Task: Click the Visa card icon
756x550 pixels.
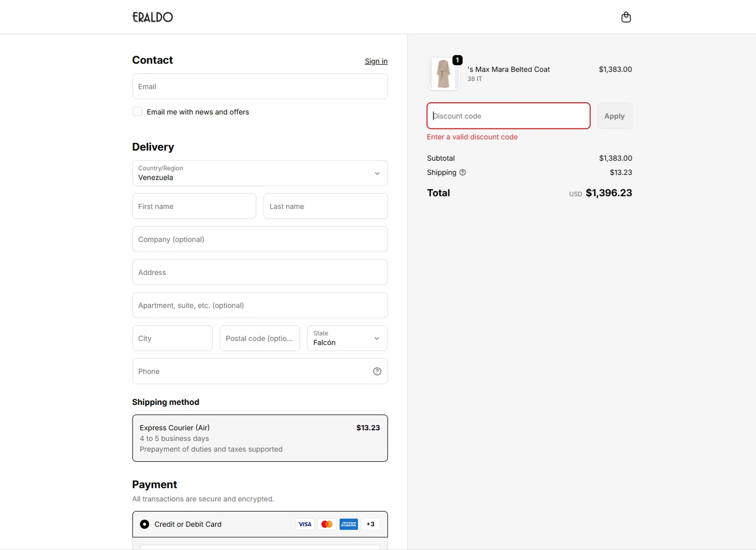Action: (x=305, y=524)
